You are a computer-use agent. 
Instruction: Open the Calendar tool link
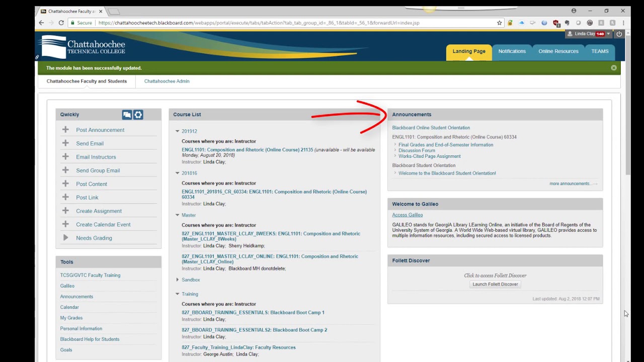(x=69, y=307)
